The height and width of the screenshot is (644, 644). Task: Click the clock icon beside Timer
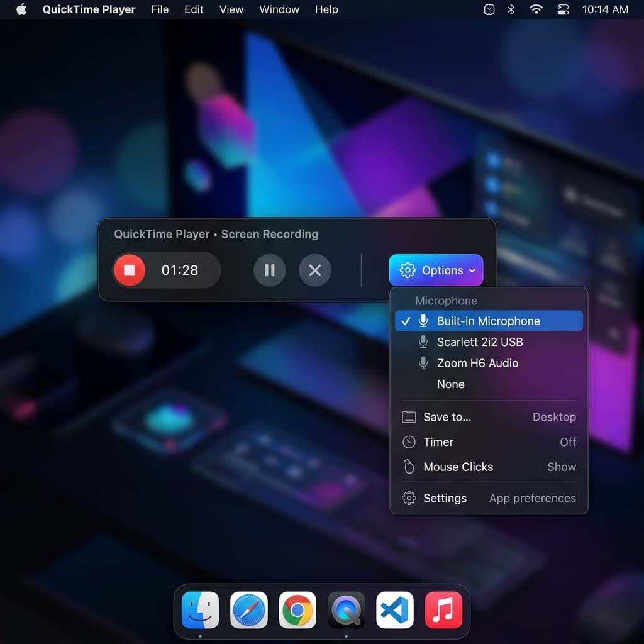coord(409,441)
